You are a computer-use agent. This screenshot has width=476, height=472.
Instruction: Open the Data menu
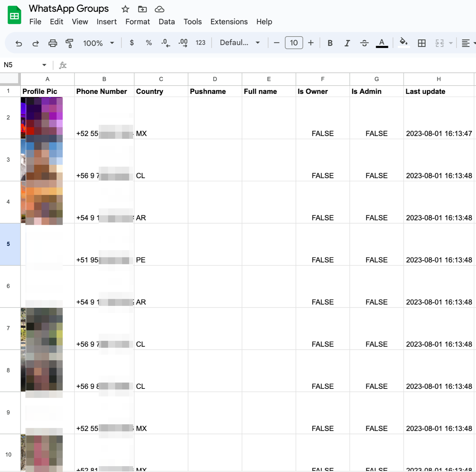pyautogui.click(x=167, y=22)
